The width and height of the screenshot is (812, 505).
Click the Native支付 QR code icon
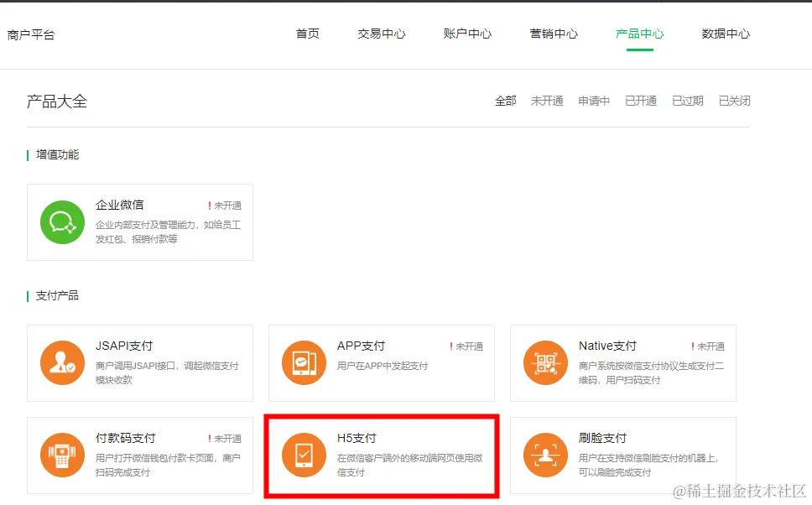click(x=546, y=362)
